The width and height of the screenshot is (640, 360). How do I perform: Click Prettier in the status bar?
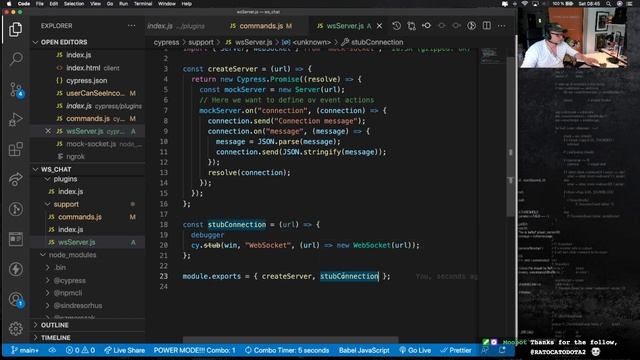(x=456, y=350)
